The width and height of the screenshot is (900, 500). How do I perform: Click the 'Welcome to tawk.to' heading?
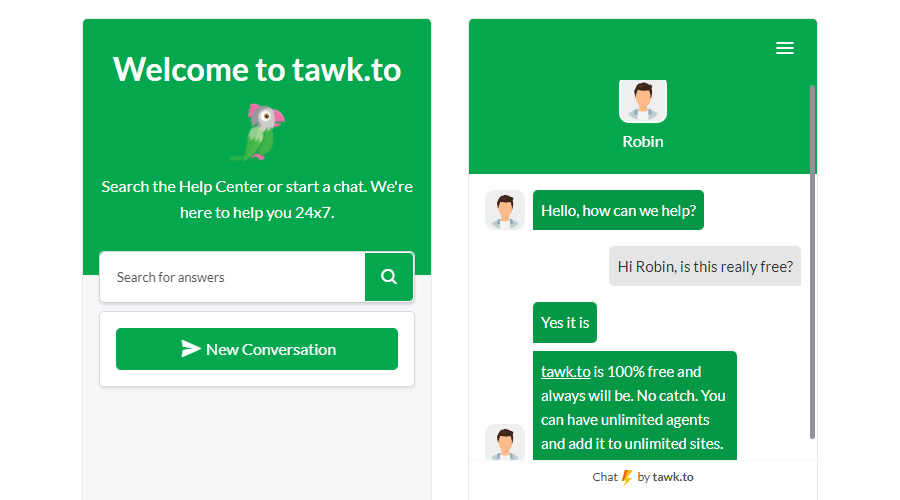tap(257, 69)
